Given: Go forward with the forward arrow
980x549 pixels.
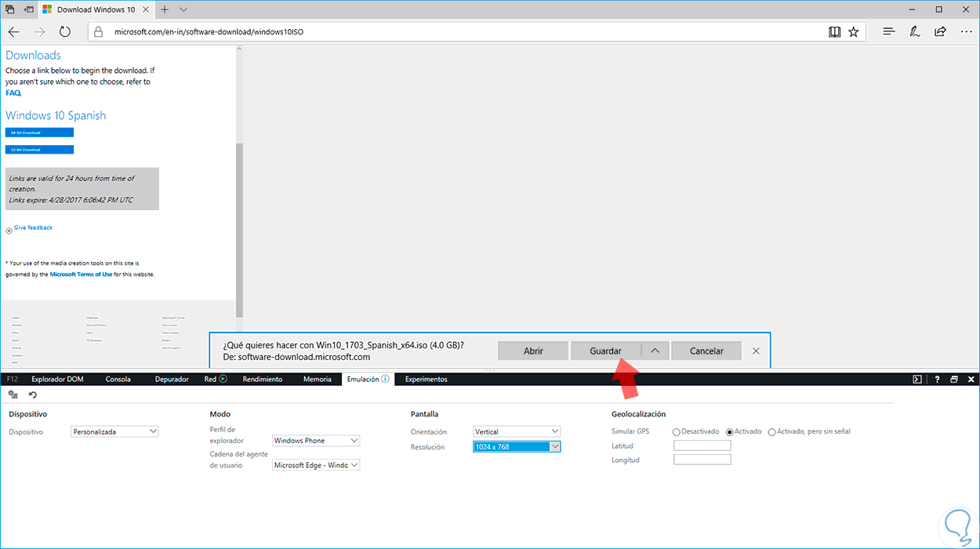Looking at the screenshot, I should coord(40,32).
